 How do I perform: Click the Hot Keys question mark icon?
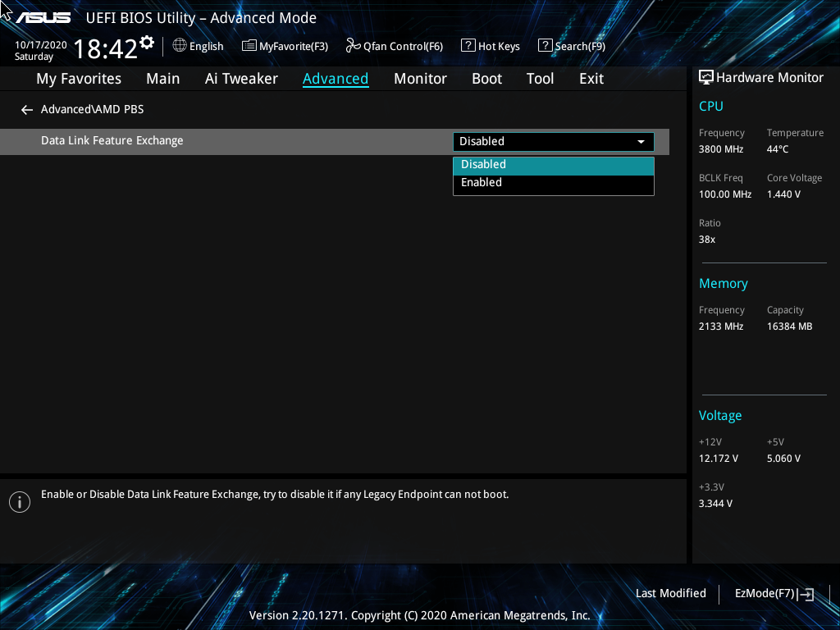coord(468,46)
